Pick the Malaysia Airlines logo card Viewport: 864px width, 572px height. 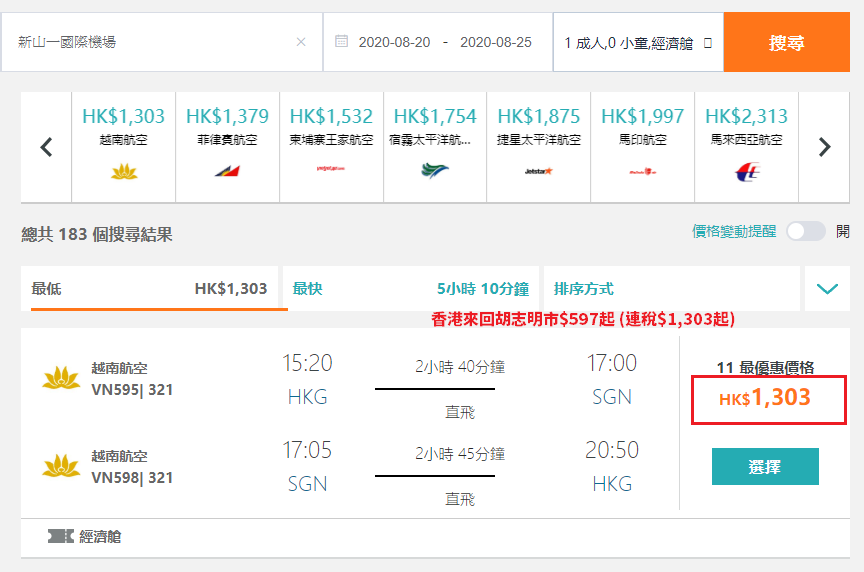746,172
